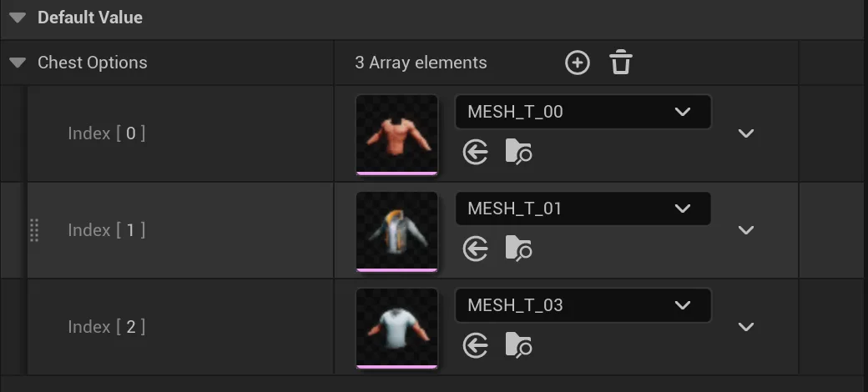The height and width of the screenshot is (392, 868).
Task: Use selected asset for Index 2
Action: pyautogui.click(x=476, y=345)
